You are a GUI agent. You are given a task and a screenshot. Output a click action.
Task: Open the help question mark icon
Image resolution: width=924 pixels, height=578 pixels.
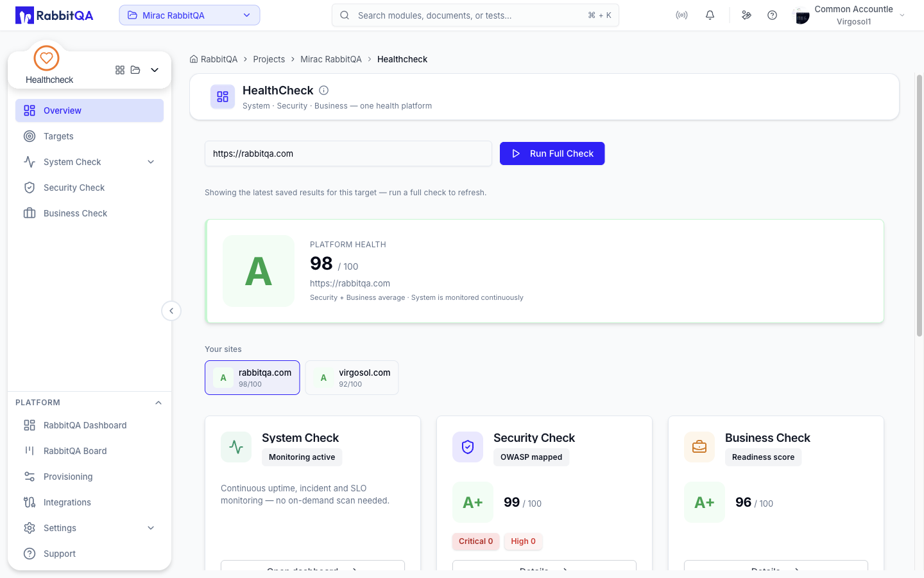[x=772, y=15]
